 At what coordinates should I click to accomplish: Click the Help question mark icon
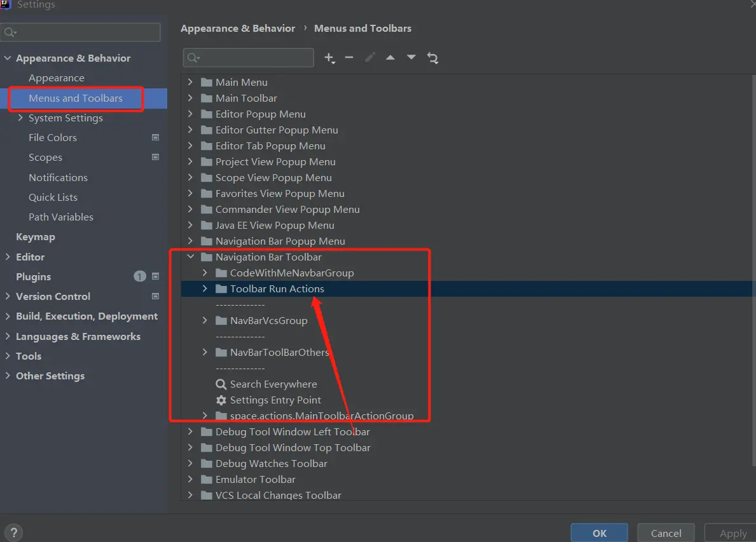pyautogui.click(x=13, y=533)
